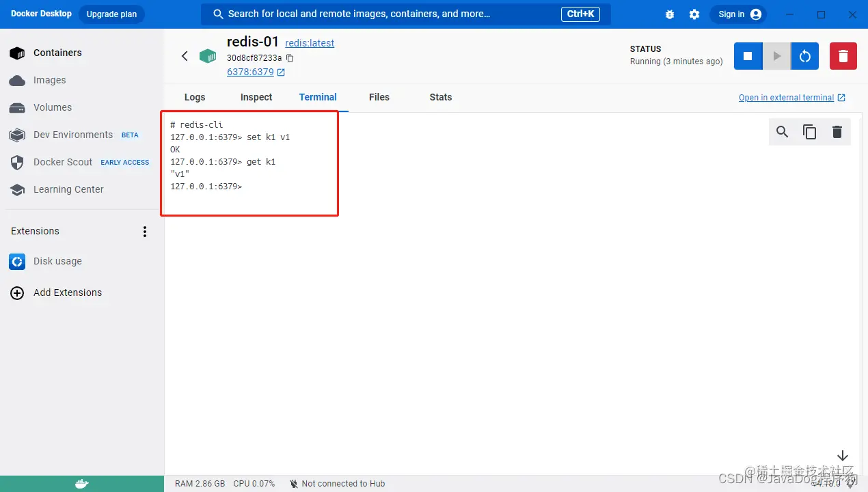868x492 pixels.
Task: Open troubleshoot bug icon
Action: [669, 14]
